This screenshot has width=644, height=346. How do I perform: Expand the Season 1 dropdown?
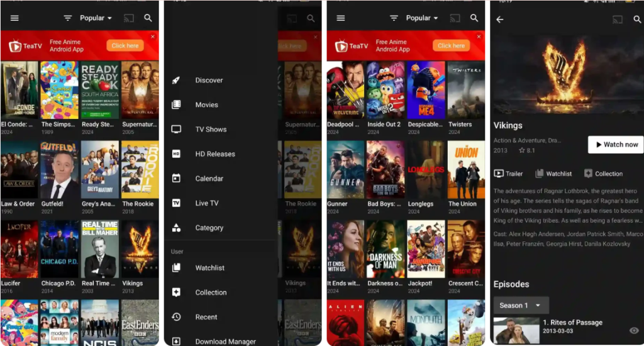click(521, 306)
